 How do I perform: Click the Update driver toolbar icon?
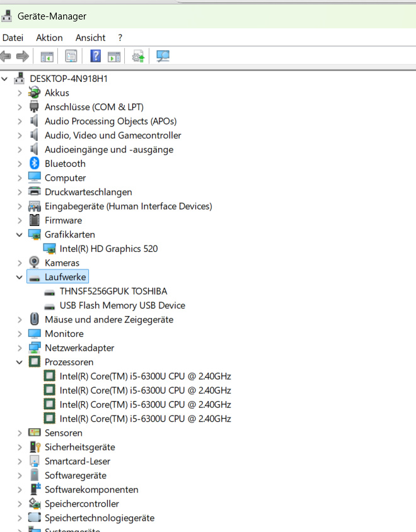[138, 56]
